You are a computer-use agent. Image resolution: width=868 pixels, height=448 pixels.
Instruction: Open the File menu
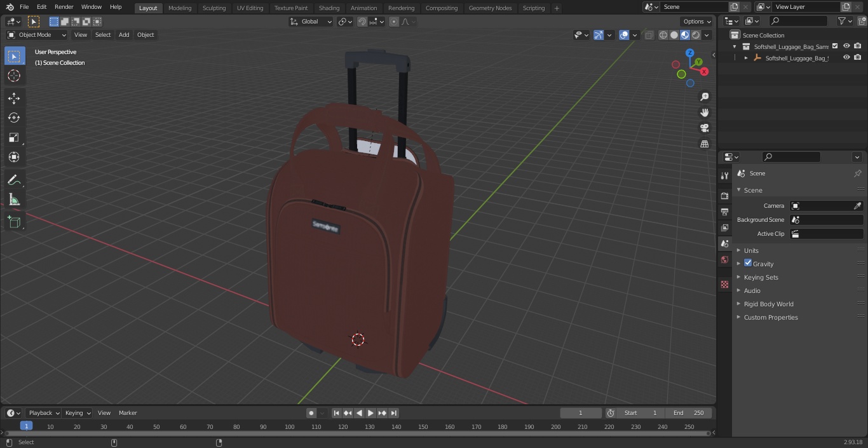click(24, 7)
